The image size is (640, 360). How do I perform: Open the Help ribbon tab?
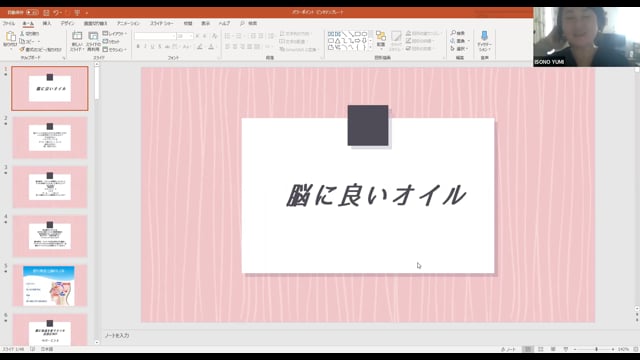[224, 24]
